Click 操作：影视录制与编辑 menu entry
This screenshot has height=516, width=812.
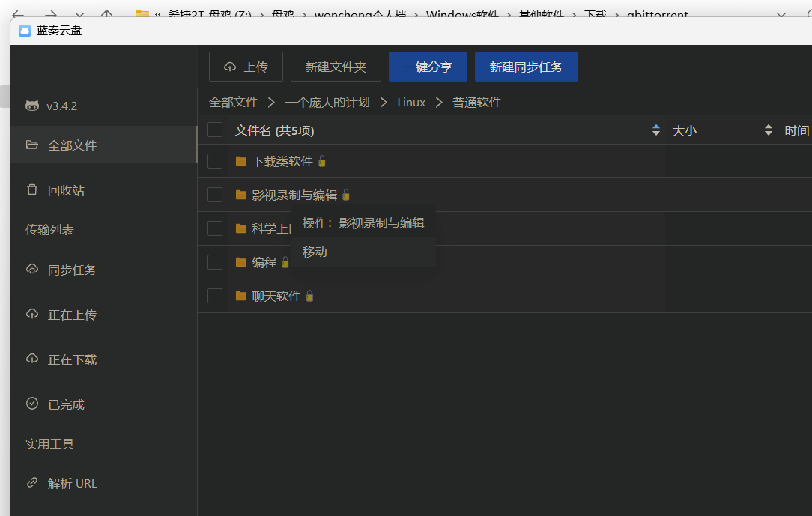coord(364,222)
